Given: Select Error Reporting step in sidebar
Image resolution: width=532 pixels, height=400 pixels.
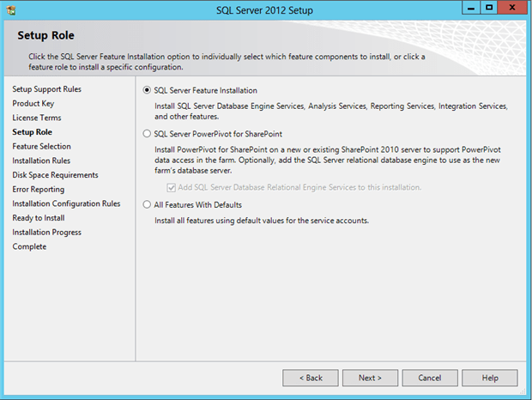Looking at the screenshot, I should [39, 189].
